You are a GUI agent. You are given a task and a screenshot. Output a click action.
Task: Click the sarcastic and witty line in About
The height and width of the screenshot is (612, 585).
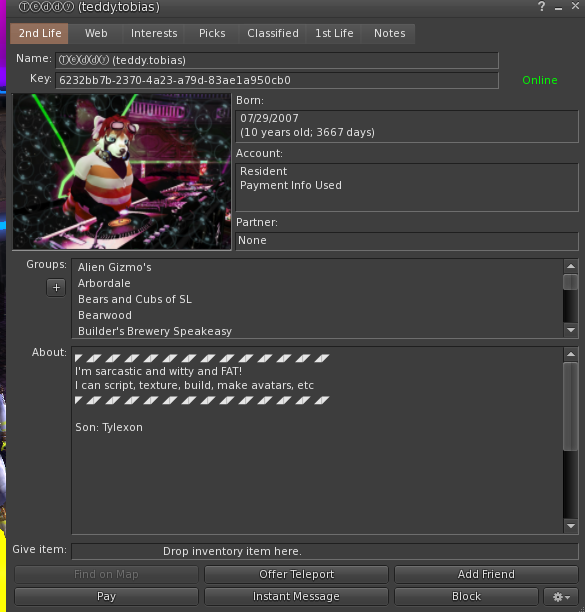[158, 371]
